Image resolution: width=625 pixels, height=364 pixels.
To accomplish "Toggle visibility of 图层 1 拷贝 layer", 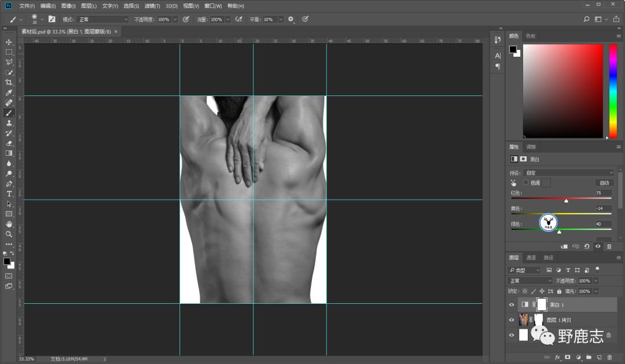I will tap(511, 320).
